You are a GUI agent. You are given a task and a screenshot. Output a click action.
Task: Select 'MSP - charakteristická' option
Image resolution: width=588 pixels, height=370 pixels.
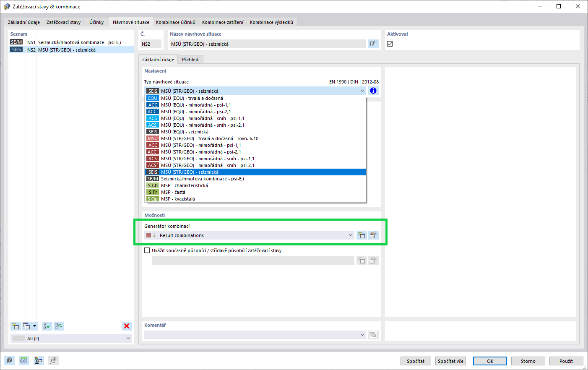point(255,185)
